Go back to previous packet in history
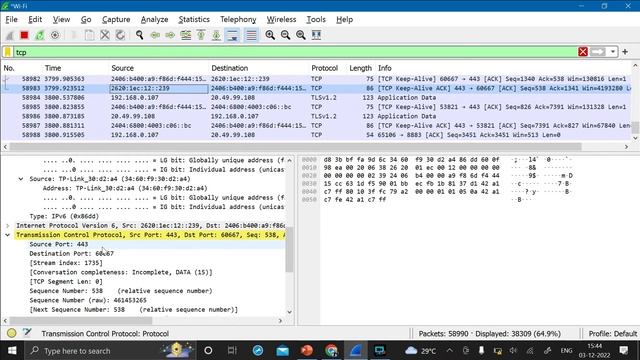Screen dimensions: 640x360 (155, 36)
